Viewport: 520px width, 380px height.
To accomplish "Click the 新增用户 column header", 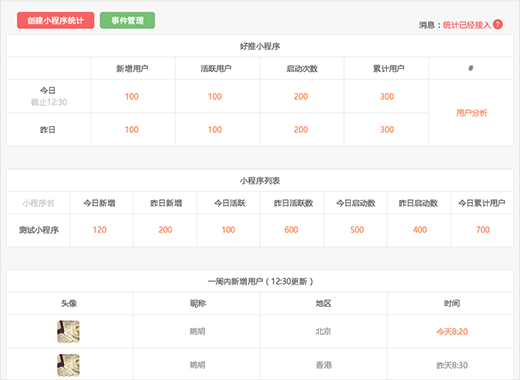I will [132, 69].
